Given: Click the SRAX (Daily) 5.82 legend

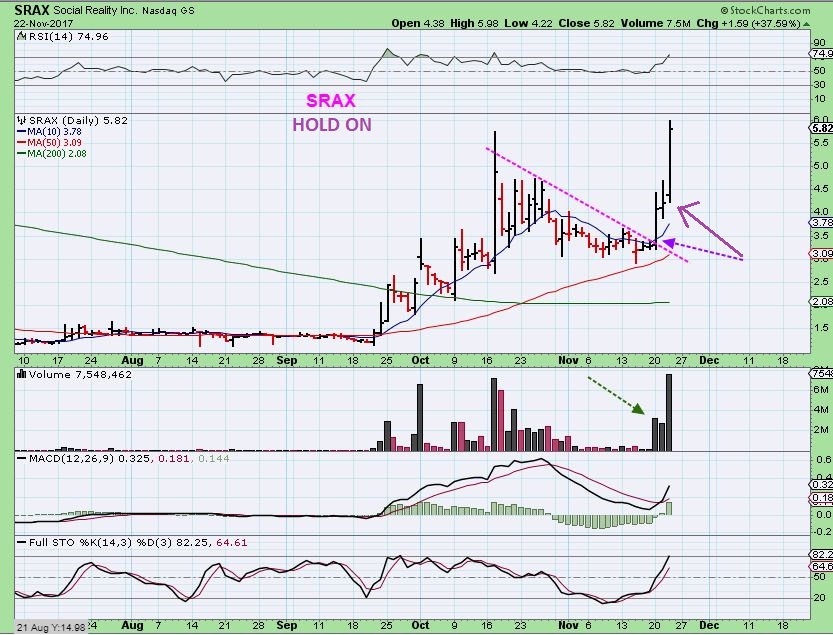Looking at the screenshot, I should pos(78,120).
